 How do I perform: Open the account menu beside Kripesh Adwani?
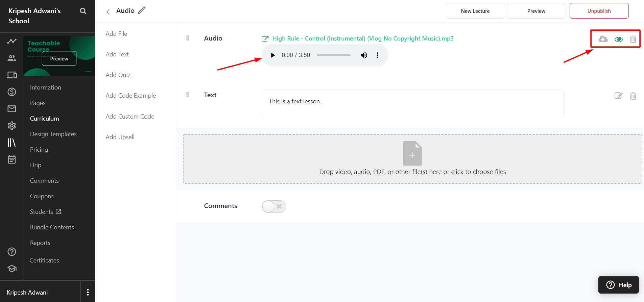pos(88,292)
